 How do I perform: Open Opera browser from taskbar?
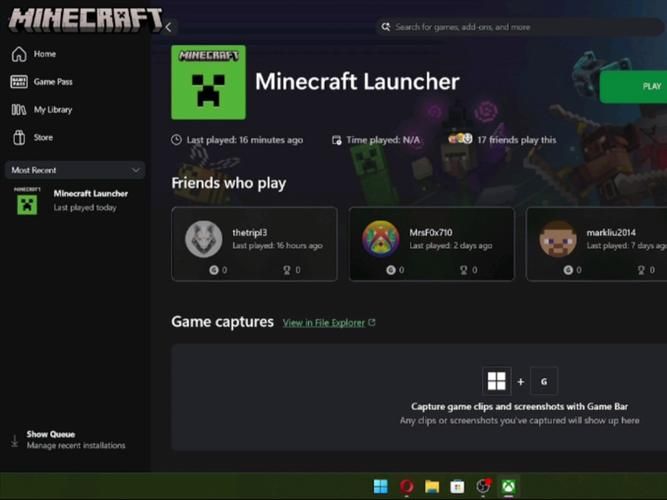(406, 486)
